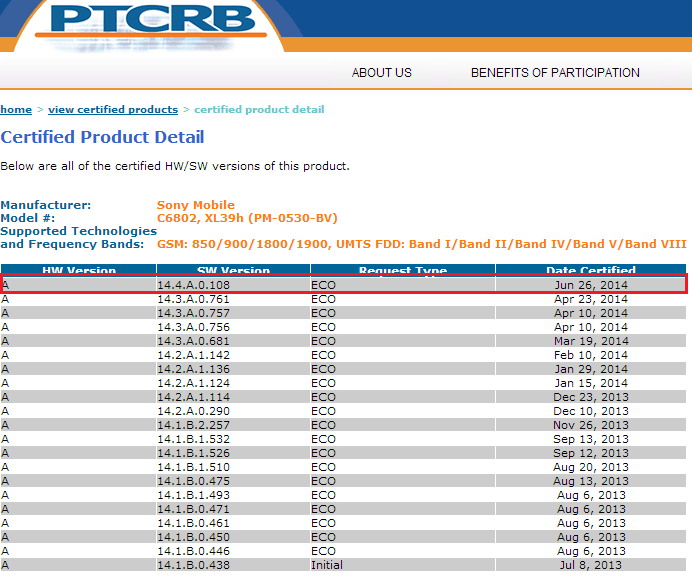Click ECO in the 14.4.A.0.108 row

[x=403, y=285]
